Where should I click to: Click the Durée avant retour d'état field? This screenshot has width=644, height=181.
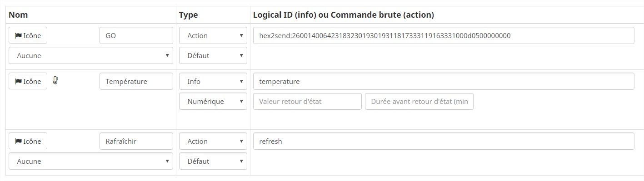click(419, 101)
